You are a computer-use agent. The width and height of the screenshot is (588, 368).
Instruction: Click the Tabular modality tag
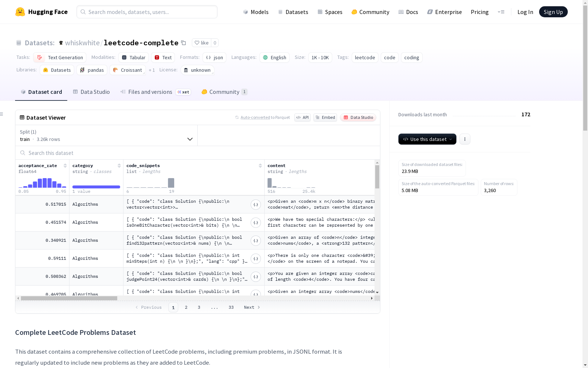pyautogui.click(x=134, y=57)
